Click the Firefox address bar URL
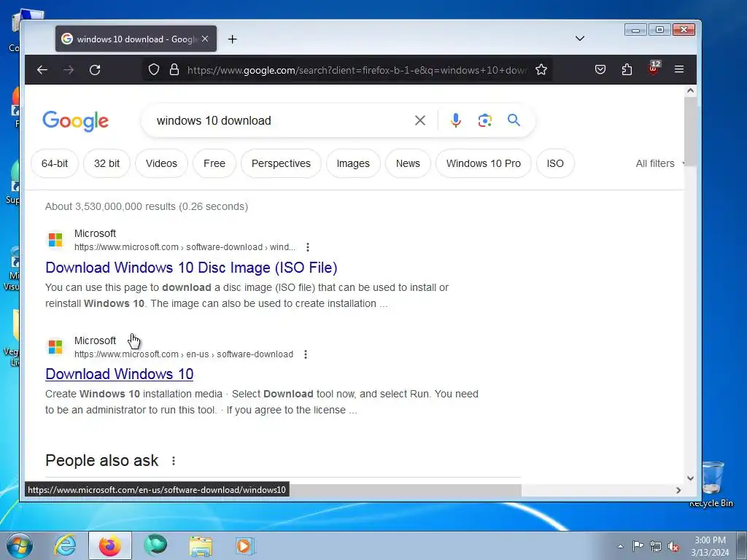The width and height of the screenshot is (747, 560). click(356, 70)
